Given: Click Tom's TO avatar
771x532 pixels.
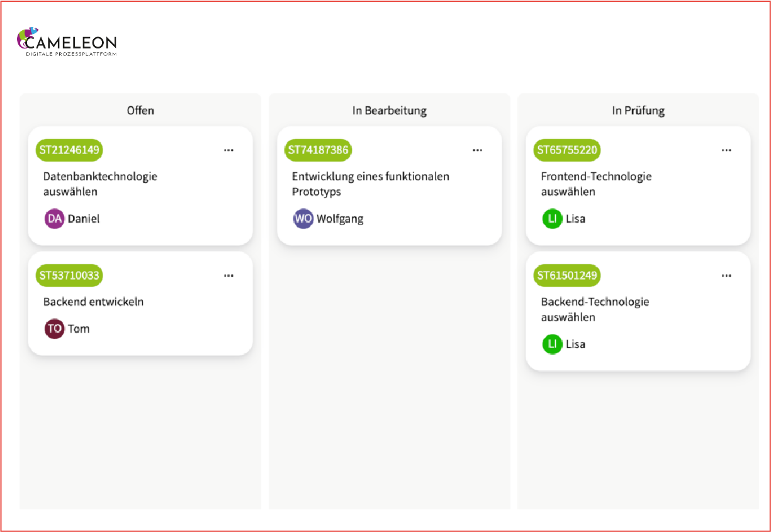Looking at the screenshot, I should coord(55,329).
